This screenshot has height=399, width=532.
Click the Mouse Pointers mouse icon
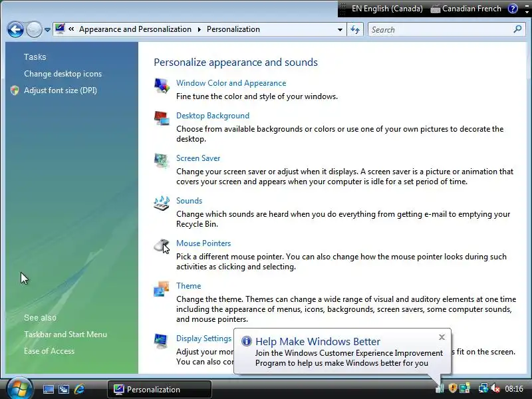click(162, 245)
